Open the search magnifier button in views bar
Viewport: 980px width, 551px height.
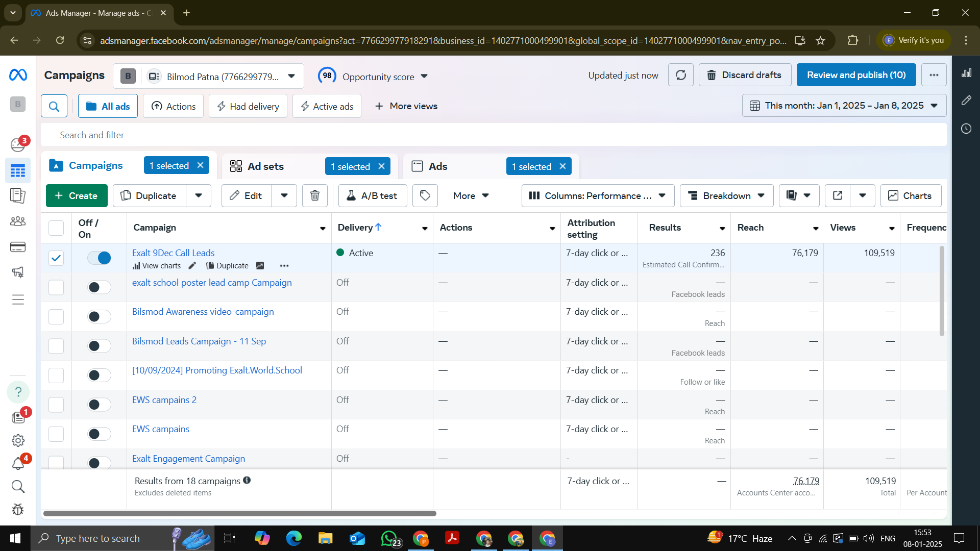tap(54, 106)
